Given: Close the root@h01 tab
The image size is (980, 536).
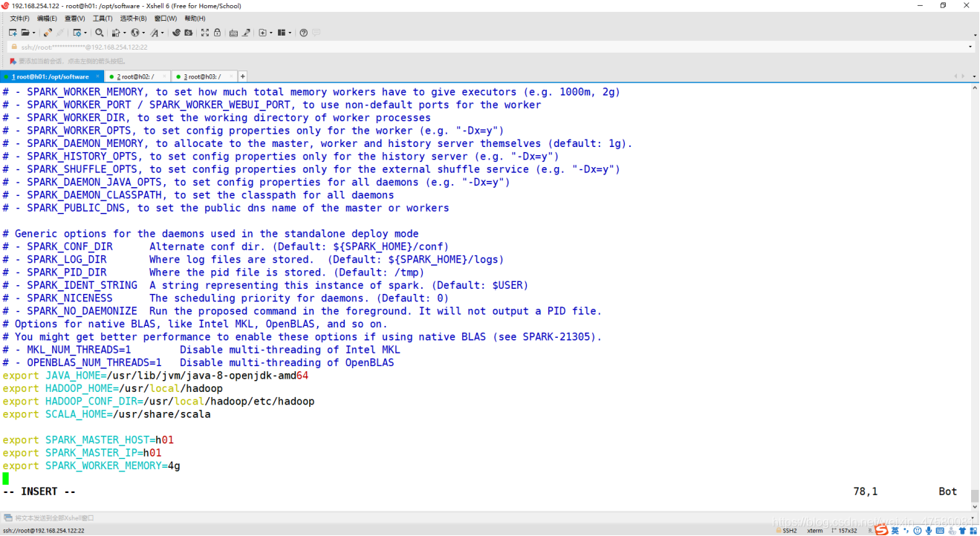Looking at the screenshot, I should (97, 76).
